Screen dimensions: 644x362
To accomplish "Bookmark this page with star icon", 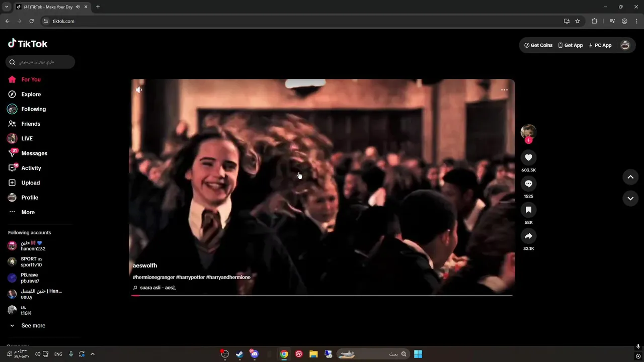I will click(x=578, y=21).
